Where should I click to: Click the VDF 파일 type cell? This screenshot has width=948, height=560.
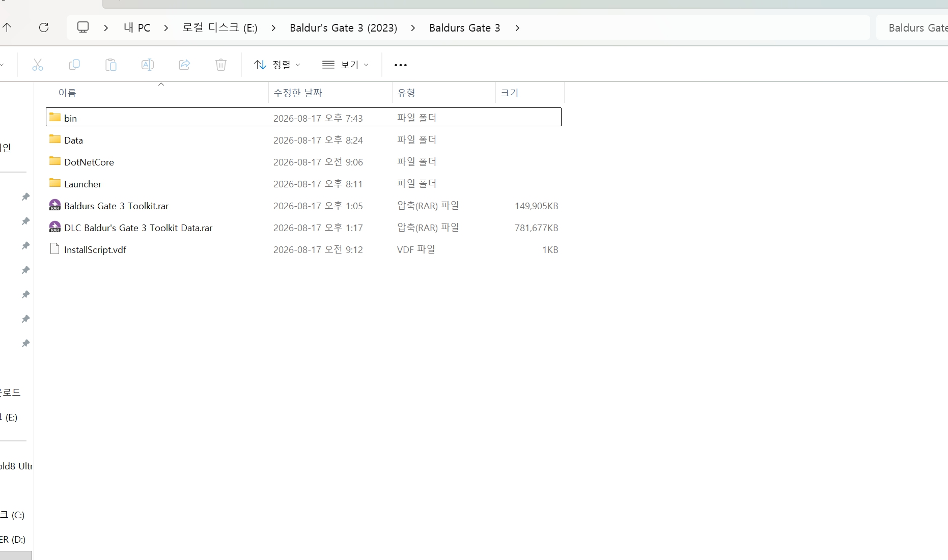(416, 249)
